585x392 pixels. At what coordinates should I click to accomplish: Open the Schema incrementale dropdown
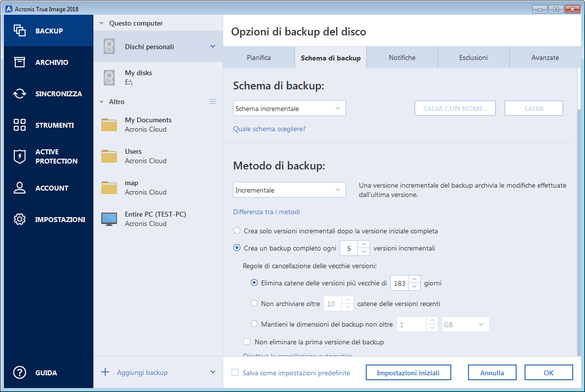[x=289, y=108]
